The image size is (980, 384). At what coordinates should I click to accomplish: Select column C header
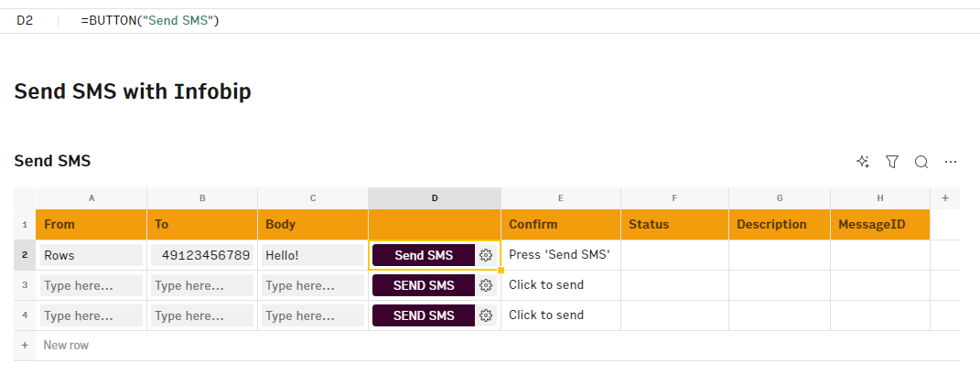[313, 197]
